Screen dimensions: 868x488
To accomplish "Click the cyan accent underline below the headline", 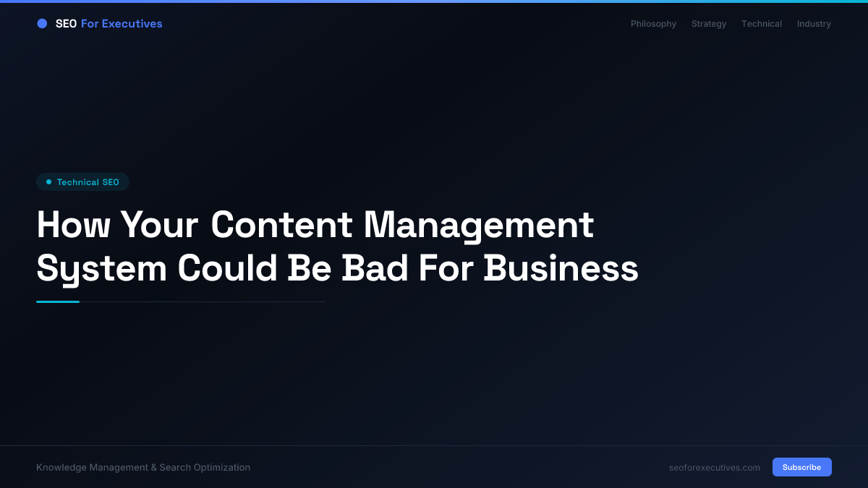I will (58, 301).
